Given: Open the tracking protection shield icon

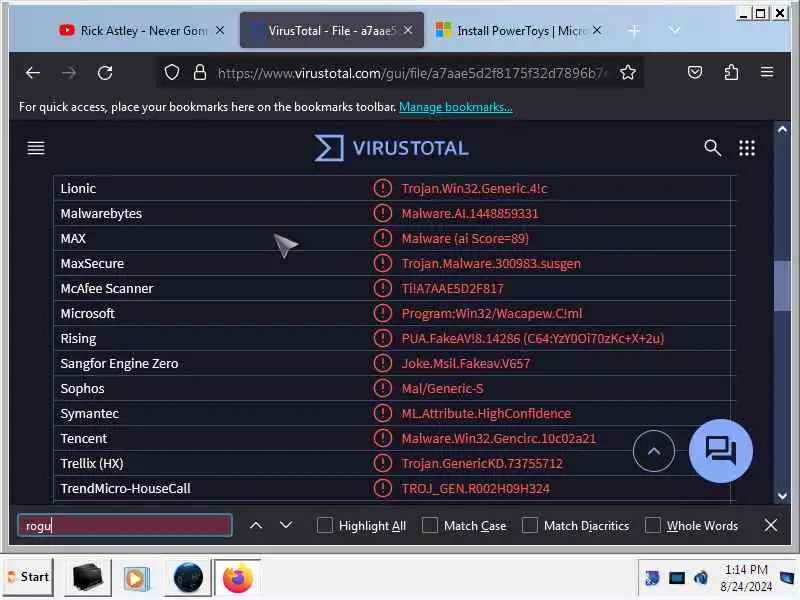Looking at the screenshot, I should click(172, 73).
